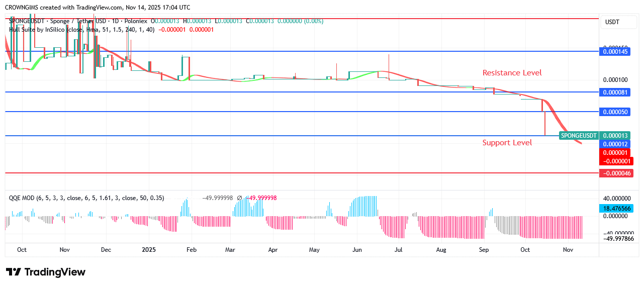
Task: Click the 0.000050 blue price label
Action: pyautogui.click(x=616, y=112)
